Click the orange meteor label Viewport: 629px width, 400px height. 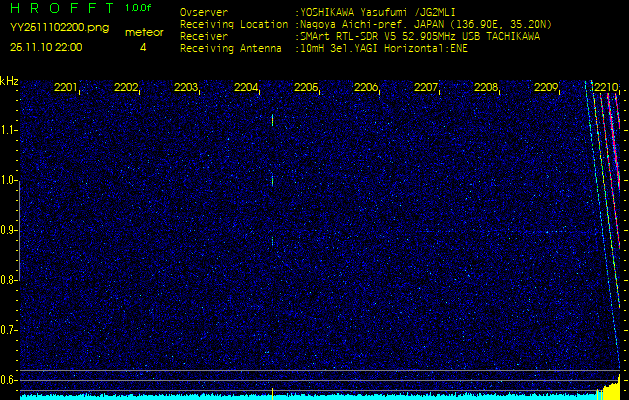[x=143, y=32]
